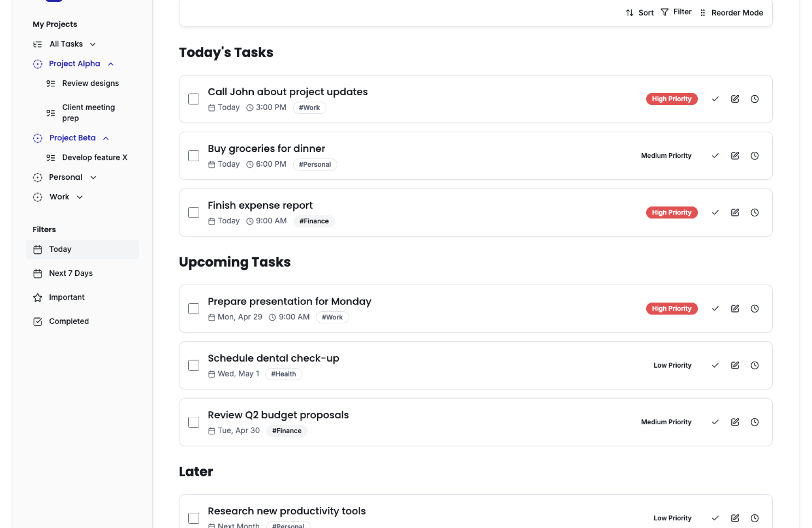Click edit icon for 'Buy groceries for dinner'
This screenshot has width=812, height=528.
735,156
